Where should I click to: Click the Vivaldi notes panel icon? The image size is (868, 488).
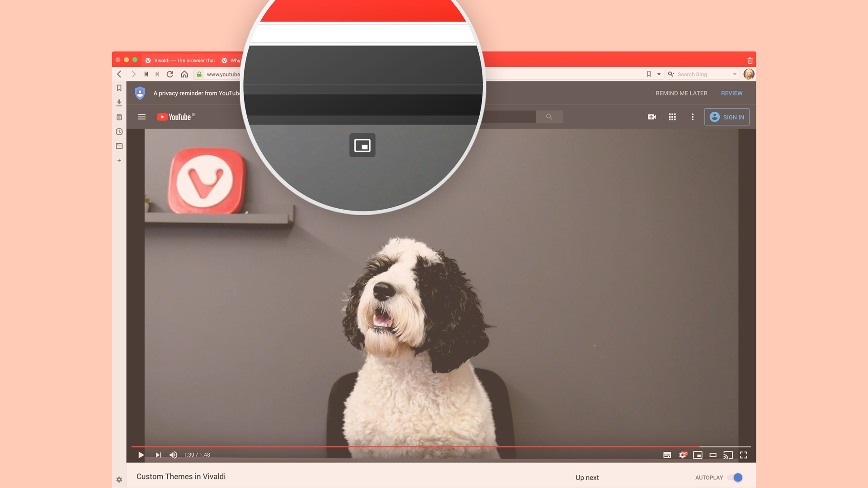tap(118, 117)
